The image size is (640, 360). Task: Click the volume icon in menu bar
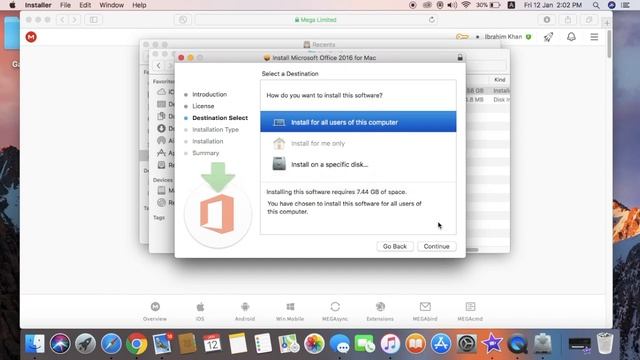point(452,5)
